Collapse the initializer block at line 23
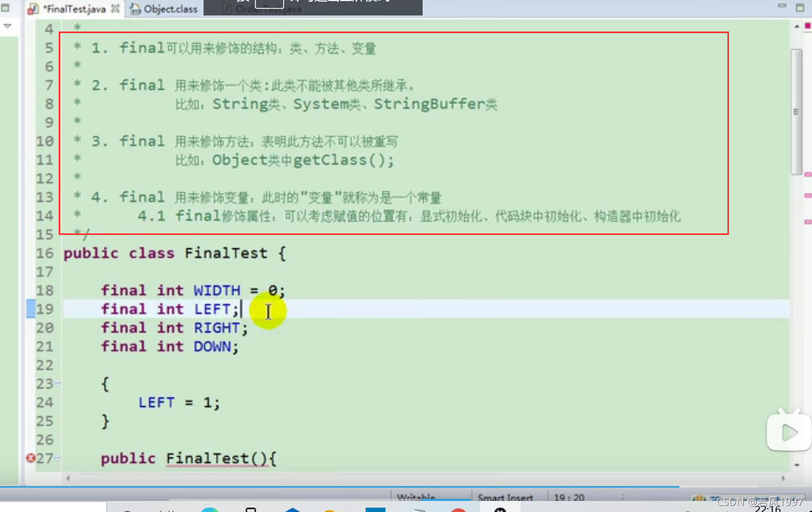 [58, 383]
